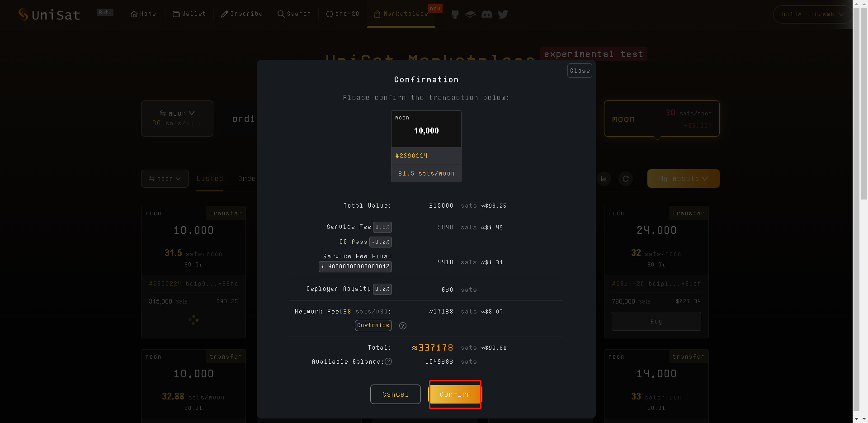Screen dimensions: 868x423
Task: Buy the 24,000 moon listing
Action: pyautogui.click(x=656, y=321)
